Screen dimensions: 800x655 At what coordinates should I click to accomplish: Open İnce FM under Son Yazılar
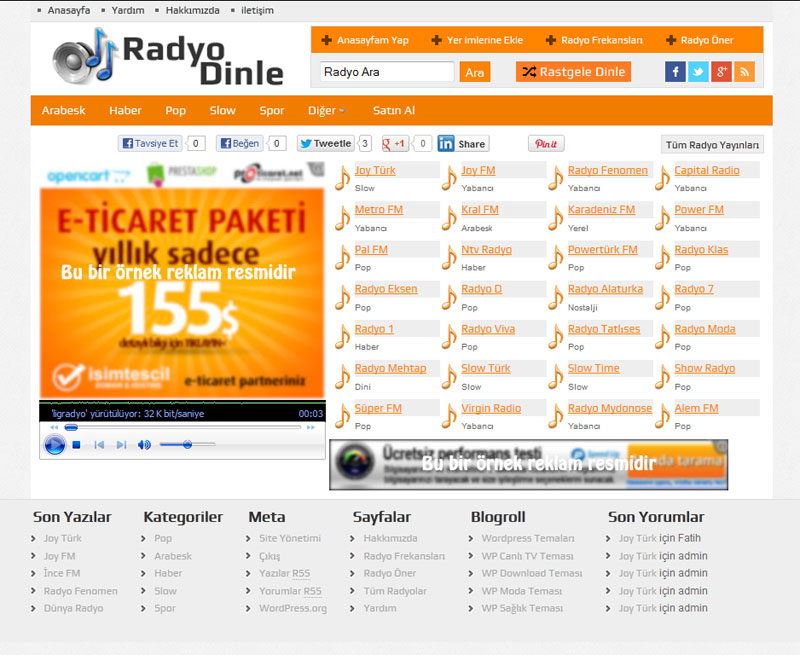point(62,573)
